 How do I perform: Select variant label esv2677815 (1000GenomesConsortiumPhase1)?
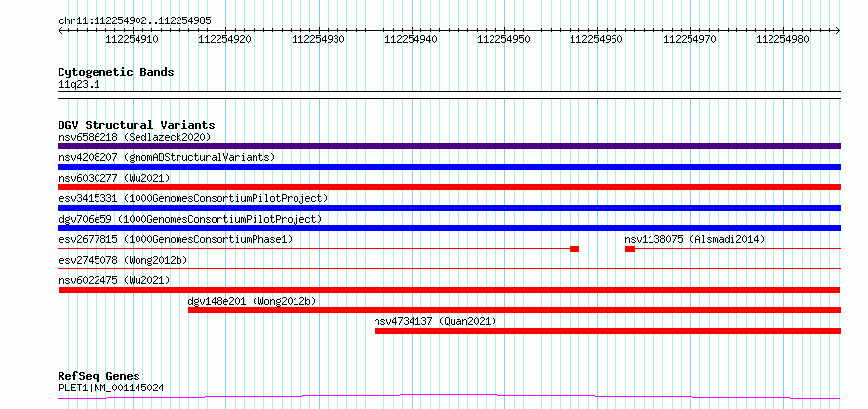[x=176, y=239]
